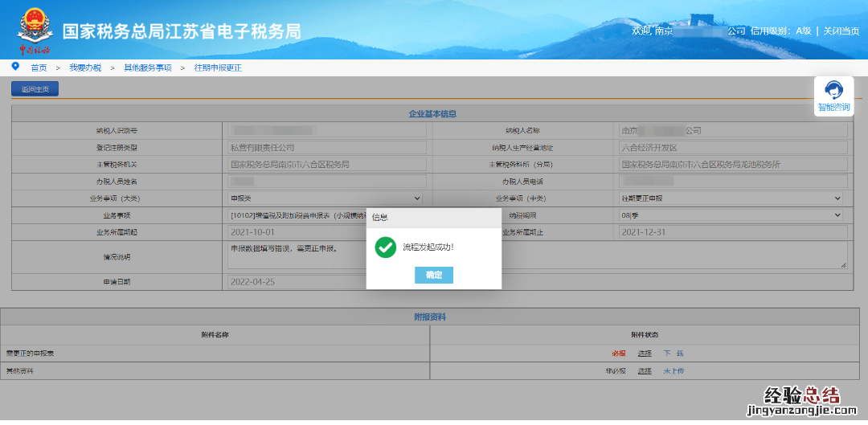Open the 业务事项 dropdown starting with [10102]
868x425 pixels.
(297, 215)
